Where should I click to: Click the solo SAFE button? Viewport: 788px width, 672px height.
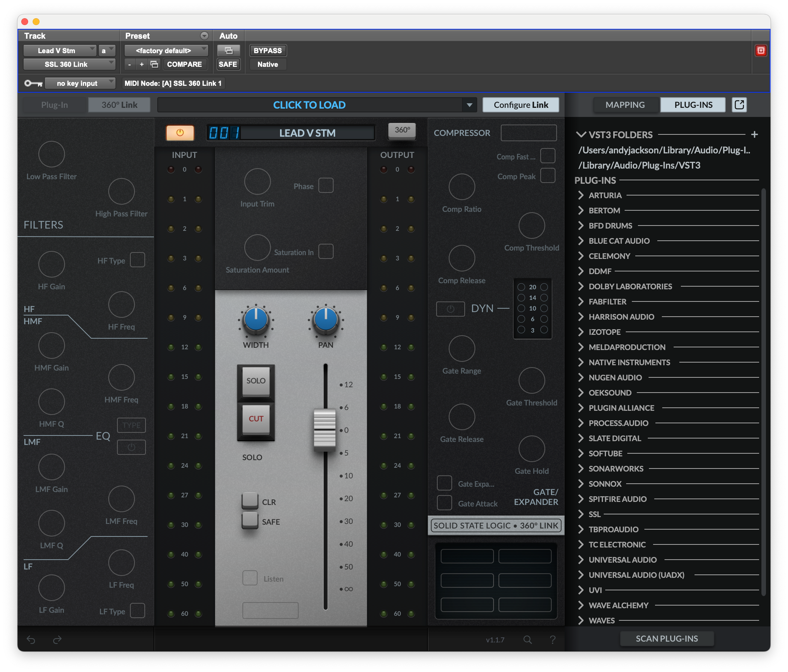coord(250,521)
